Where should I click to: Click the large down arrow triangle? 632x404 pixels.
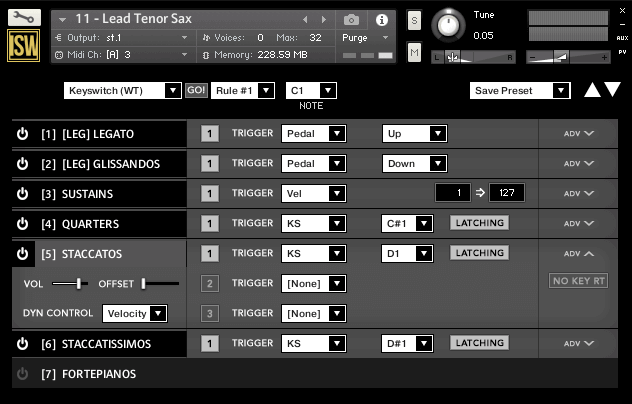tap(612, 90)
